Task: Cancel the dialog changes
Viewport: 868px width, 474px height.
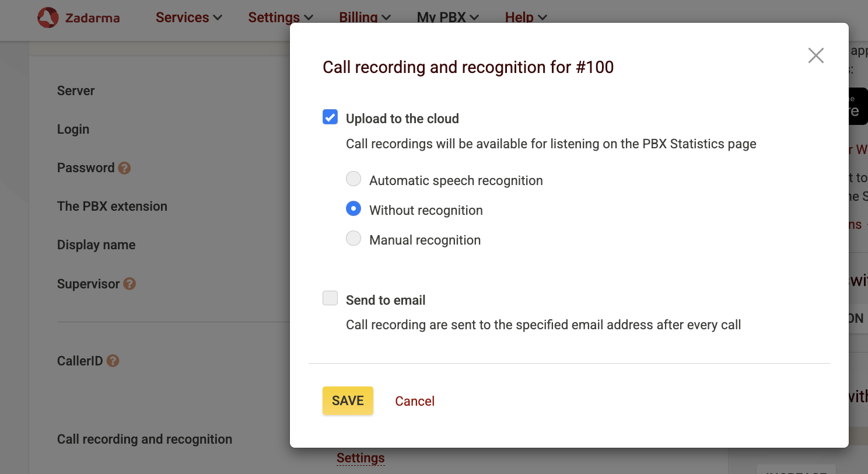Action: pos(415,401)
